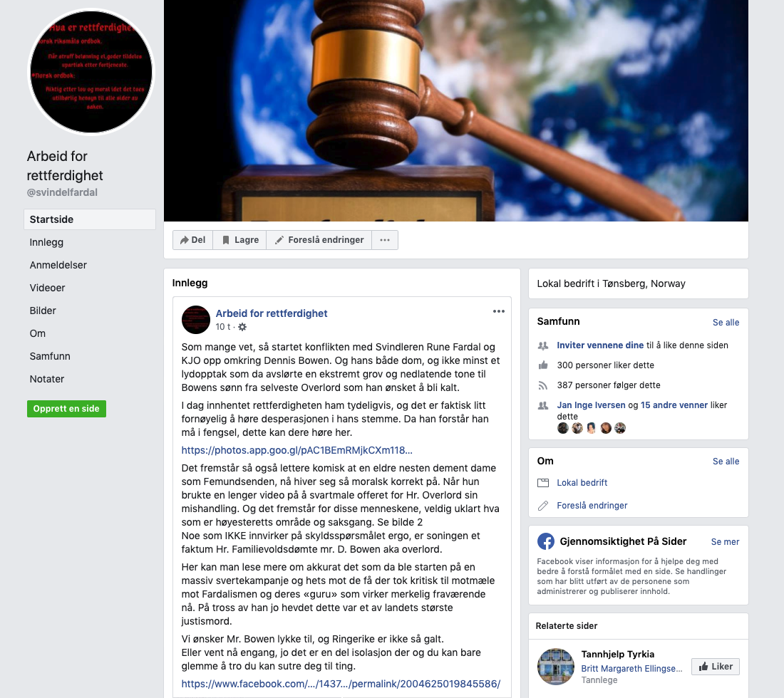
Task: Open the photos.app.goo.gl link in post
Action: (297, 450)
